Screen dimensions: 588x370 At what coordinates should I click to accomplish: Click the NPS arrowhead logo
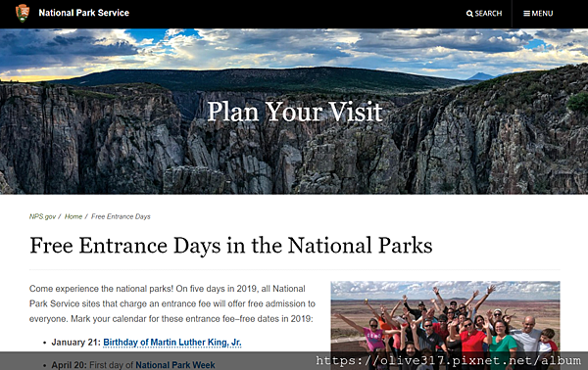point(23,13)
